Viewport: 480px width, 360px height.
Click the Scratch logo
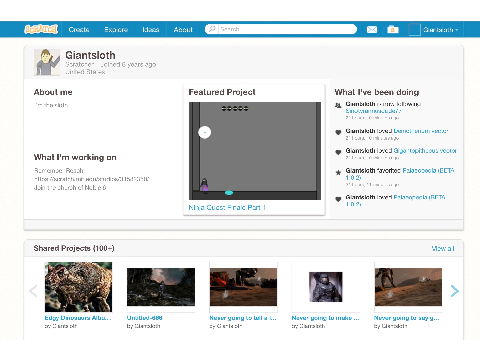click(41, 29)
